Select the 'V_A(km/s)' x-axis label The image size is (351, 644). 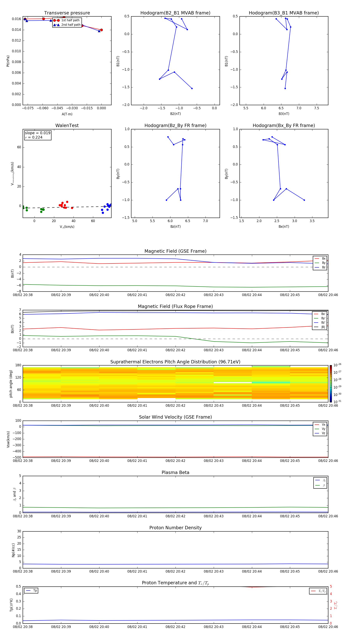[67, 227]
